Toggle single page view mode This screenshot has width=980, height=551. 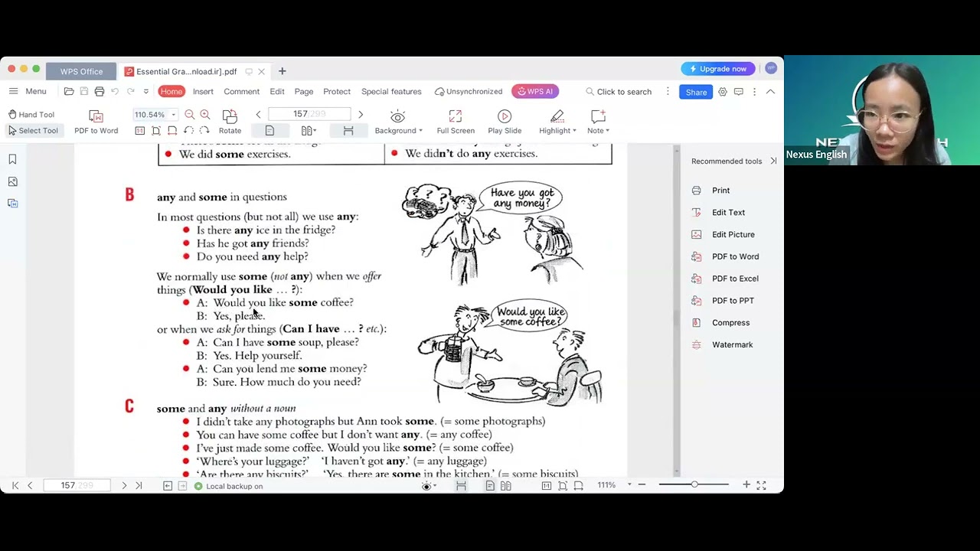coord(269,131)
